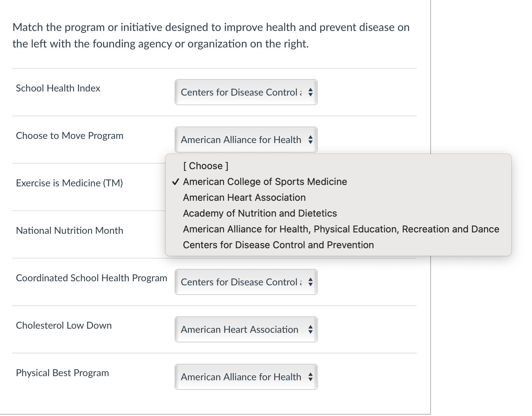Click the Exercise is Medicine (TM) label

tap(69, 183)
